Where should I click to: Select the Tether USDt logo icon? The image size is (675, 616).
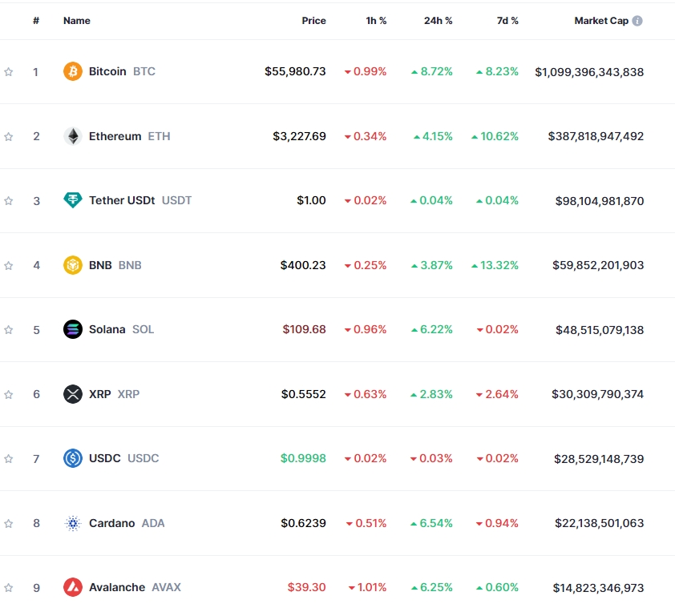pyautogui.click(x=72, y=200)
